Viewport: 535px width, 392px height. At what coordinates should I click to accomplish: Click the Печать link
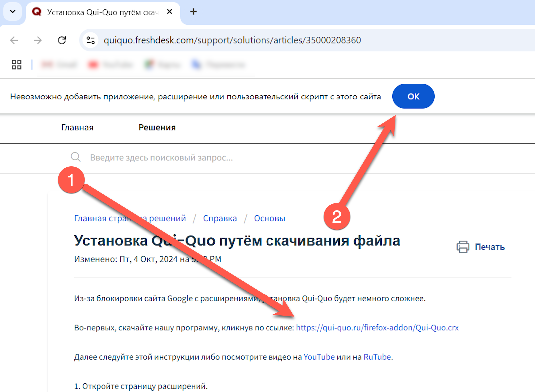coord(490,247)
